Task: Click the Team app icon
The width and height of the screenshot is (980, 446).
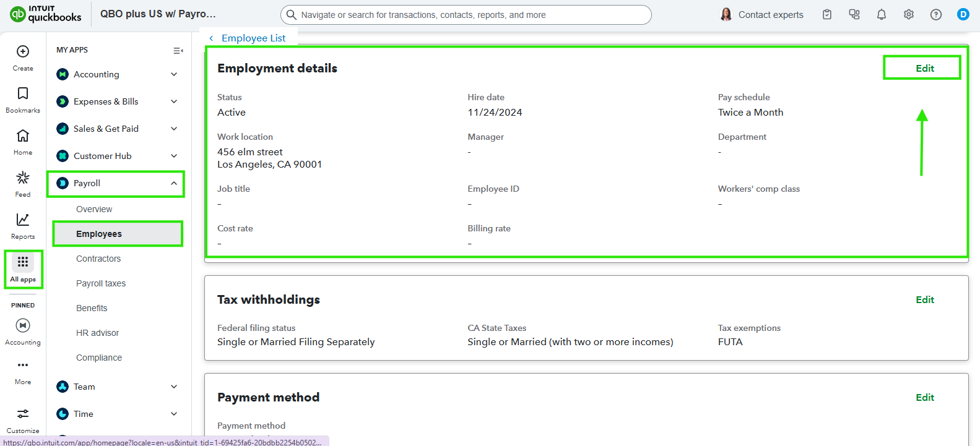Action: point(63,387)
